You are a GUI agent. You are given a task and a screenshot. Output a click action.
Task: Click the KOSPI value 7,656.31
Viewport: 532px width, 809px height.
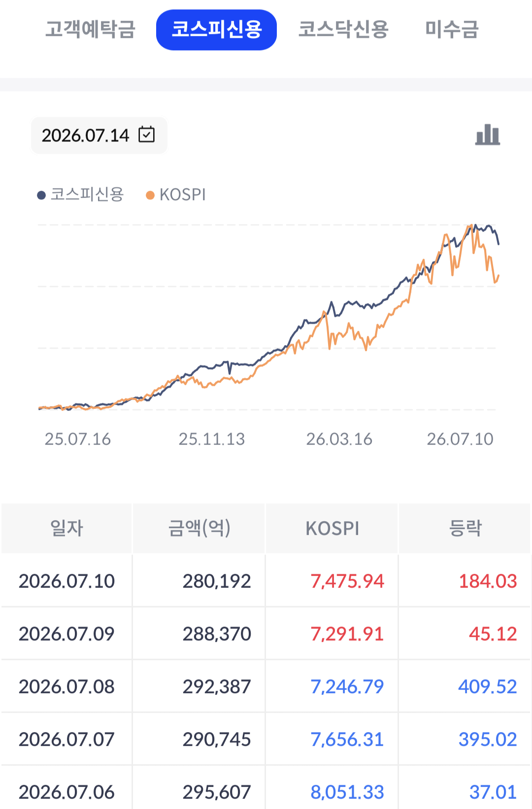click(347, 739)
